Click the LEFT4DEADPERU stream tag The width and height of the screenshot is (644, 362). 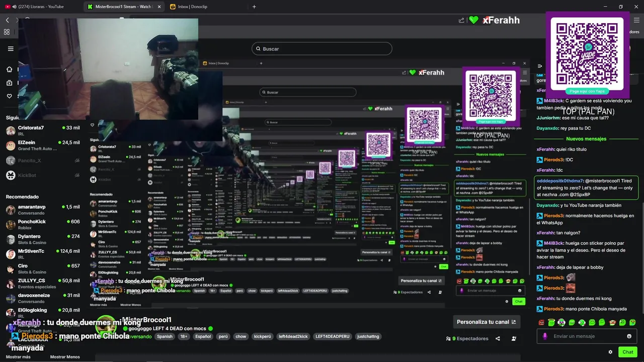point(332,336)
